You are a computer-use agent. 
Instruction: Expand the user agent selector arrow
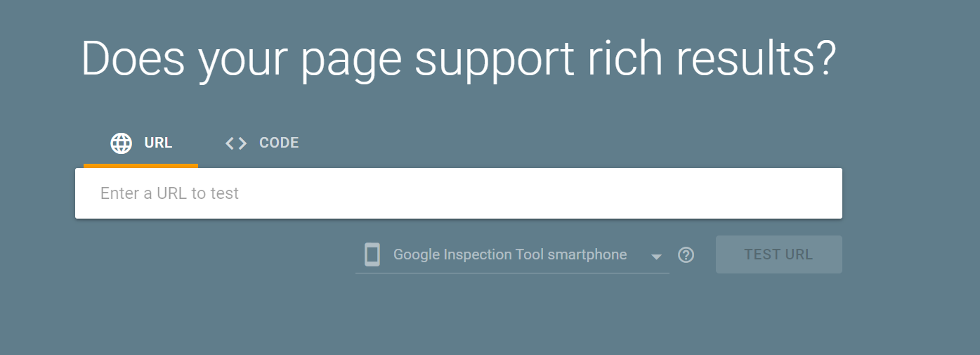tap(656, 257)
